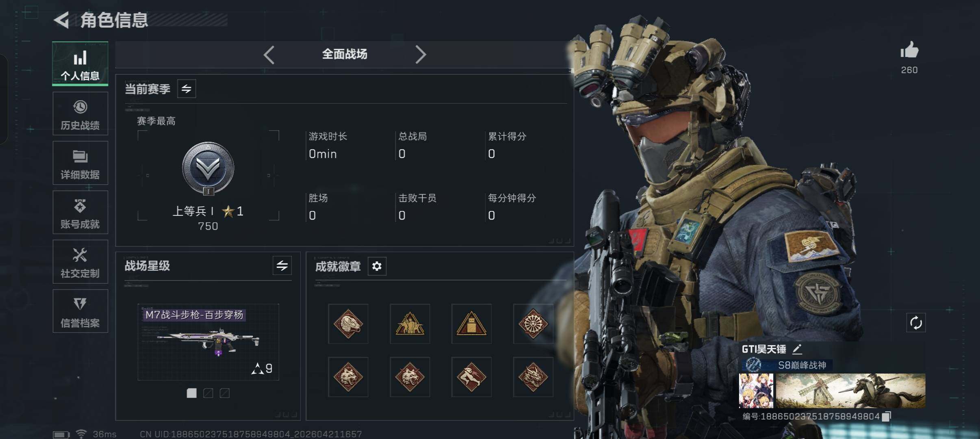This screenshot has height=439, width=980.
Task: Go to 账号成就 section
Action: (x=80, y=212)
